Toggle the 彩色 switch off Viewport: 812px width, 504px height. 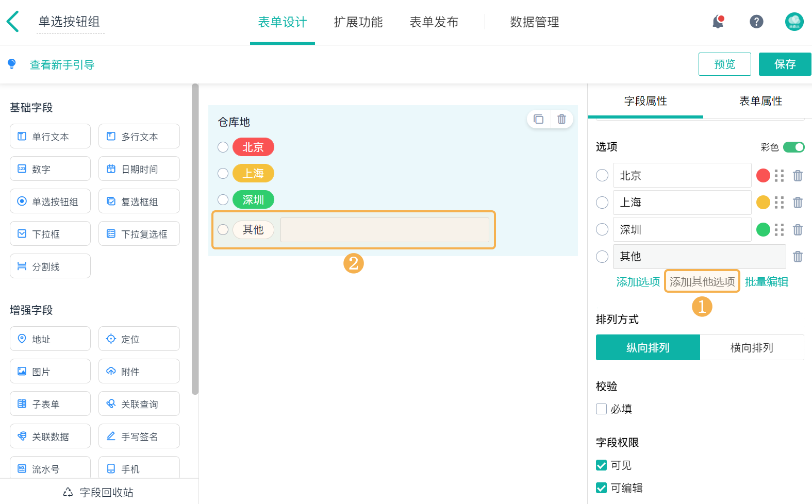pyautogui.click(x=793, y=147)
